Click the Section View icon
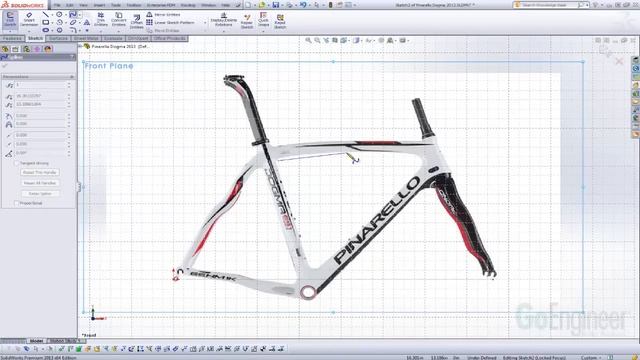Viewport: 640px width, 360px height. 335,40
